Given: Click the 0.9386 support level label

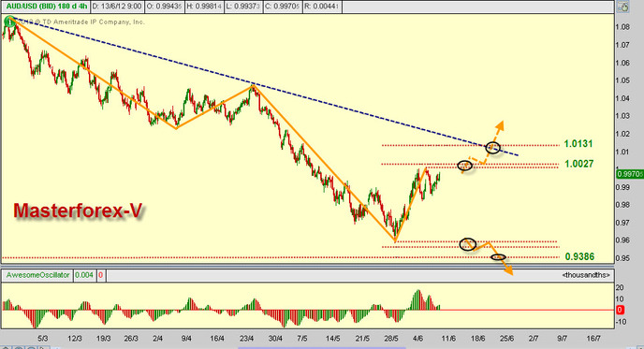Looking at the screenshot, I should click(579, 256).
